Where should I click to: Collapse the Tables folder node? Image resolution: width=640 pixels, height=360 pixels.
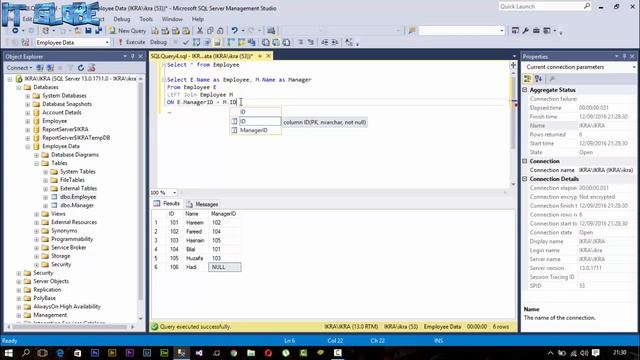click(37, 163)
